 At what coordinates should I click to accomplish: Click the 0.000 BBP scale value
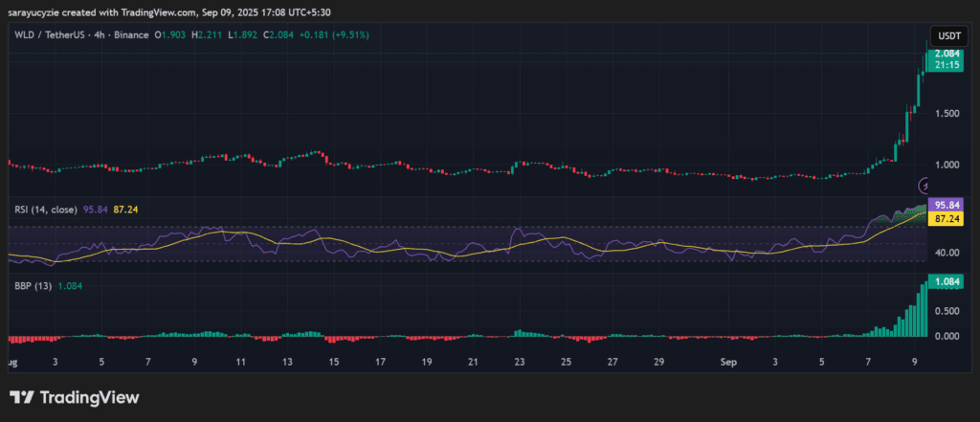[x=947, y=336]
